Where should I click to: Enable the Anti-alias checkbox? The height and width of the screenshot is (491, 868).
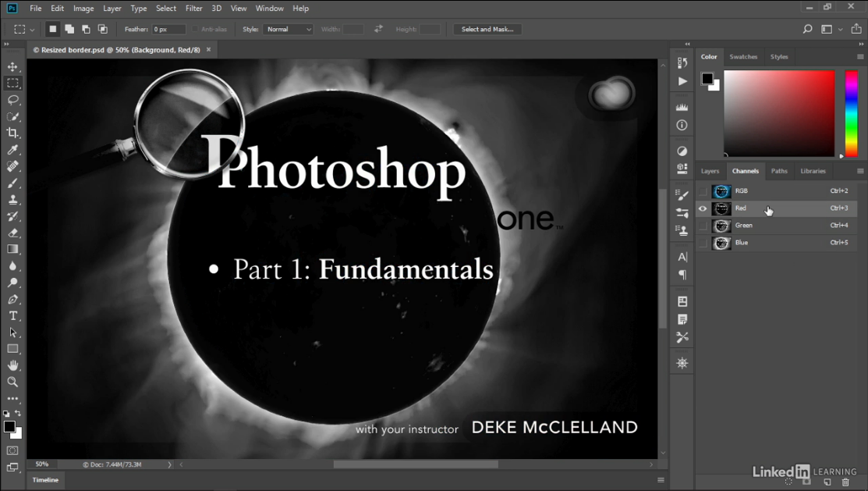click(x=195, y=30)
